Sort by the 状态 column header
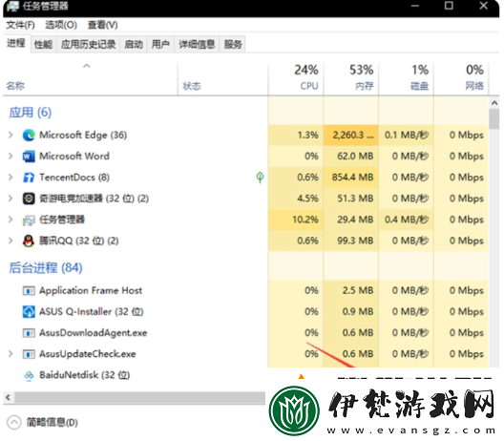The width and height of the screenshot is (504, 441). (222, 78)
